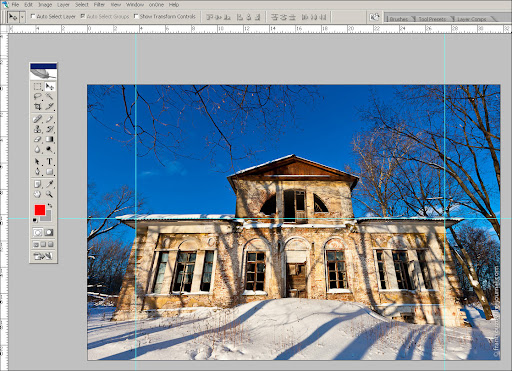
Task: Click the red foreground color swatch
Action: click(x=40, y=210)
